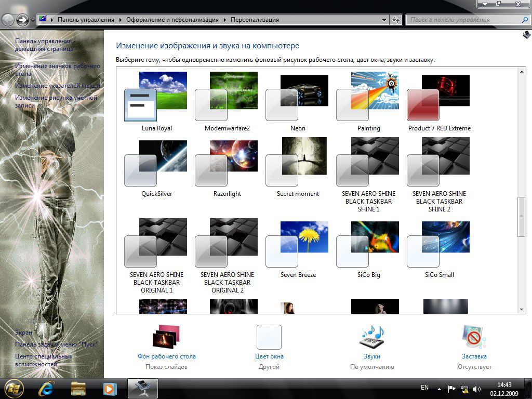Viewport: 532px width, 399px height.
Task: Open help icon at top right
Action: [x=526, y=35]
